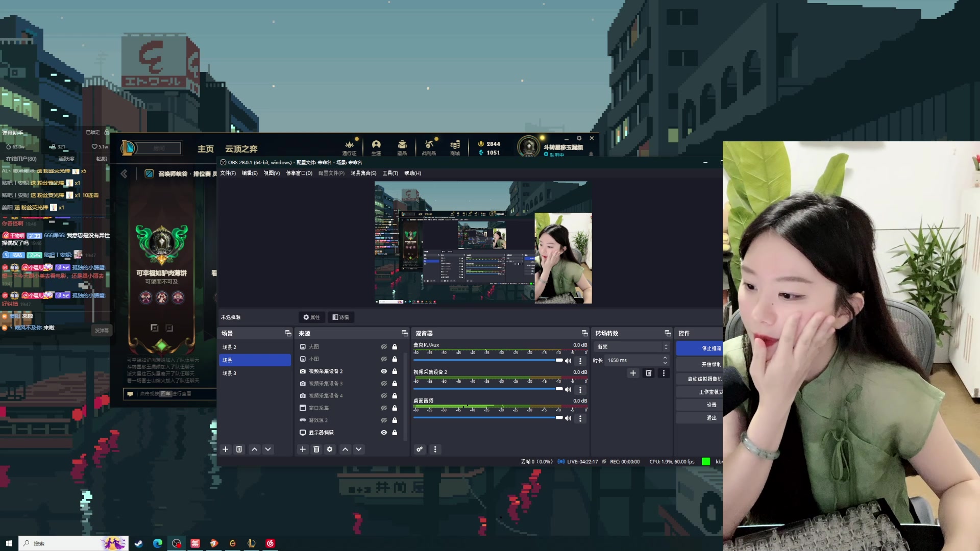Mute the 麦克风/Aux speaker icon
Image resolution: width=980 pixels, height=551 pixels.
click(x=568, y=361)
